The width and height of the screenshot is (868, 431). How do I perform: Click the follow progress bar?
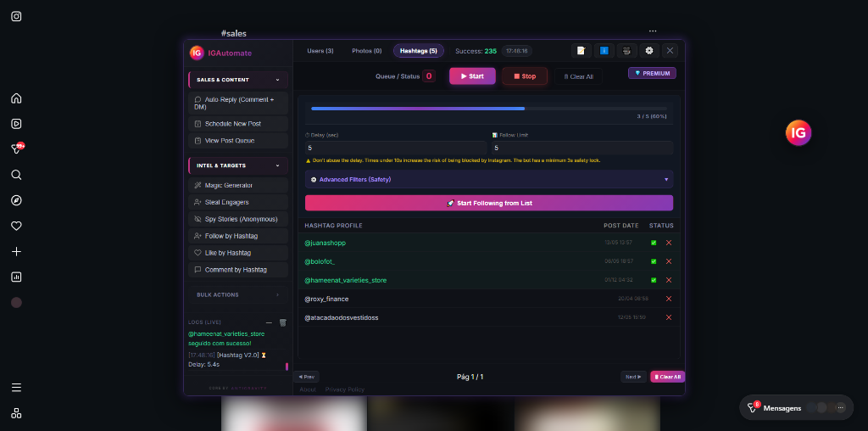click(x=489, y=109)
